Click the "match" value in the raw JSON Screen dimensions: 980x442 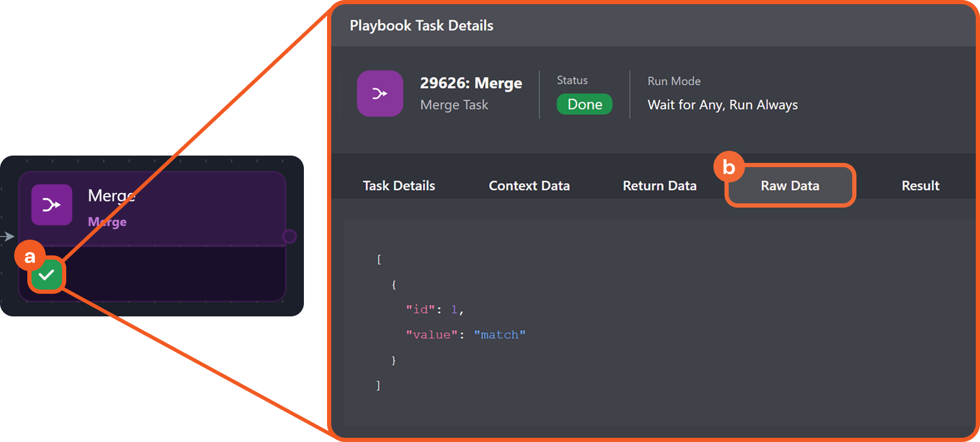point(499,335)
